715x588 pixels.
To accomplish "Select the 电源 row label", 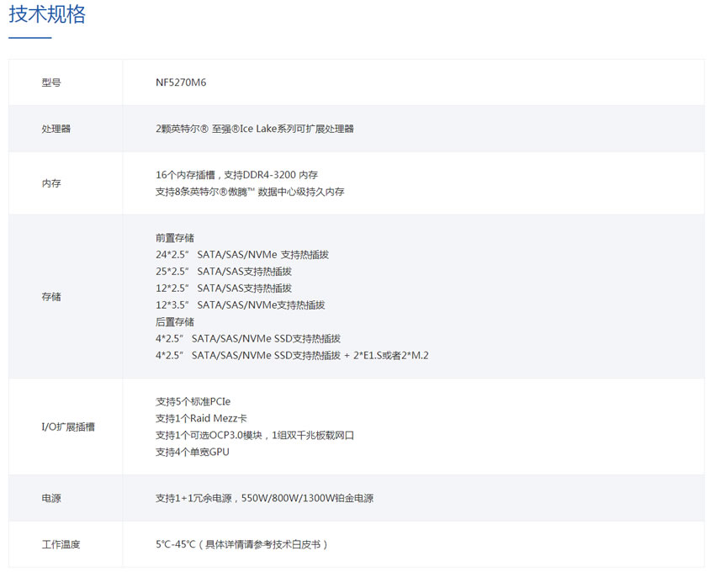I will [x=51, y=498].
